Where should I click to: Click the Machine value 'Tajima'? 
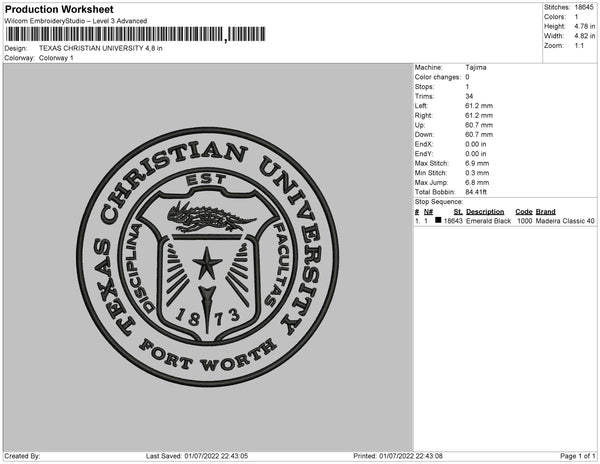point(476,67)
